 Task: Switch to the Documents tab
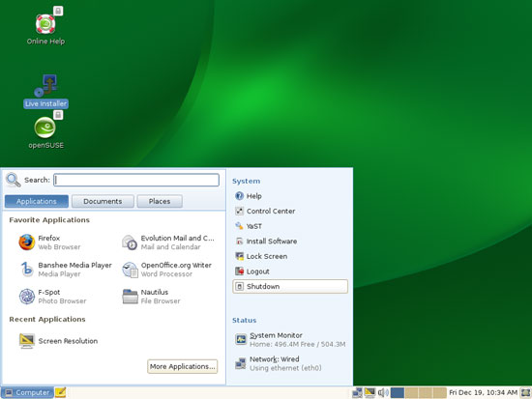click(103, 201)
